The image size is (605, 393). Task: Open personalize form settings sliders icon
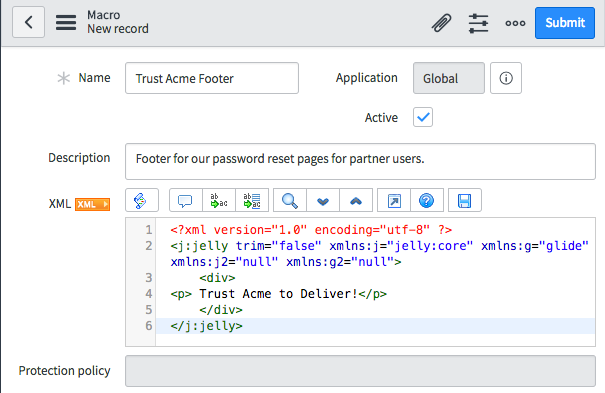point(478,23)
